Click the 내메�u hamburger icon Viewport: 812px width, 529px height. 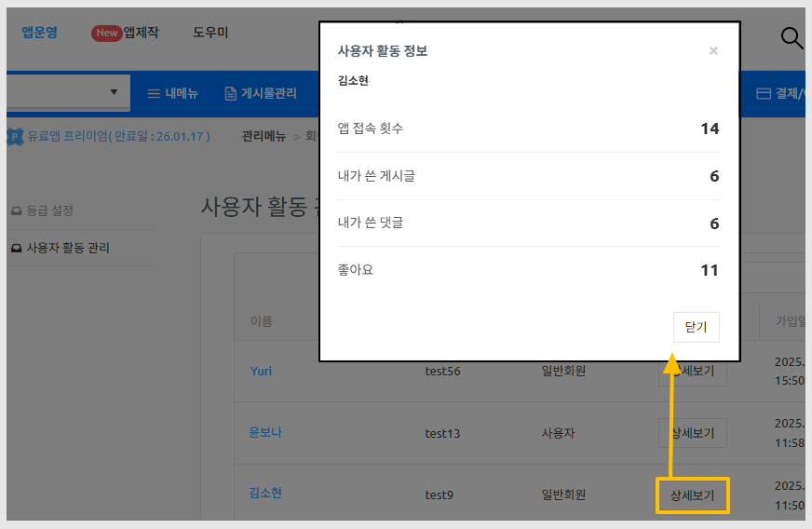tap(155, 93)
